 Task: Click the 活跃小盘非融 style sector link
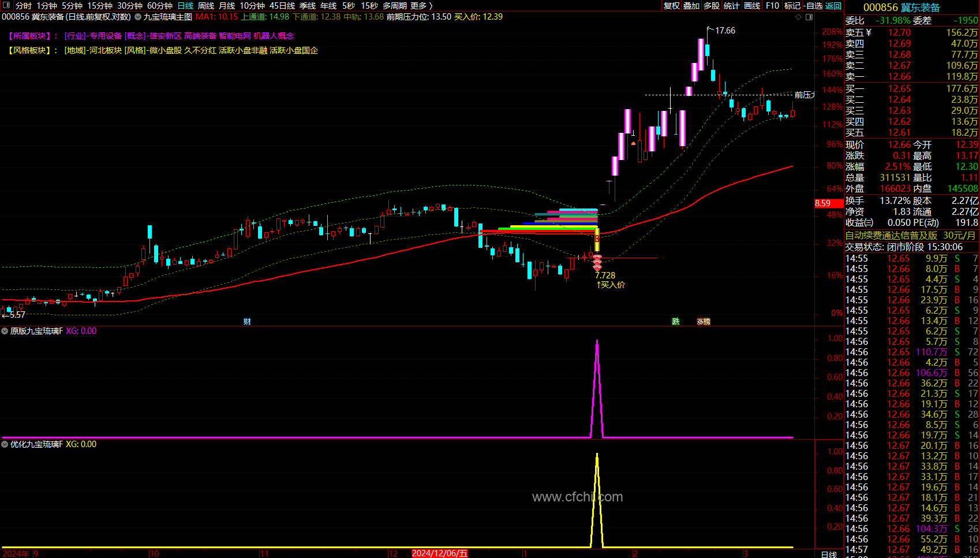point(243,51)
